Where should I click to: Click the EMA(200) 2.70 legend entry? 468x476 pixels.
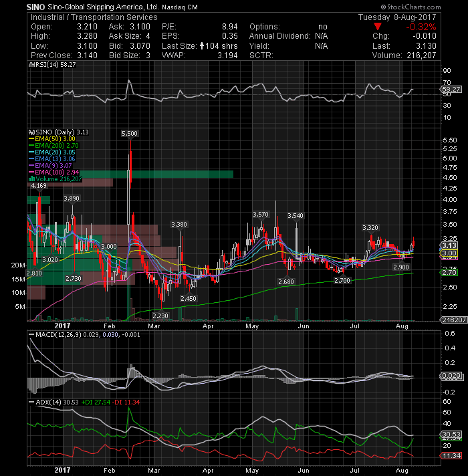53,146
